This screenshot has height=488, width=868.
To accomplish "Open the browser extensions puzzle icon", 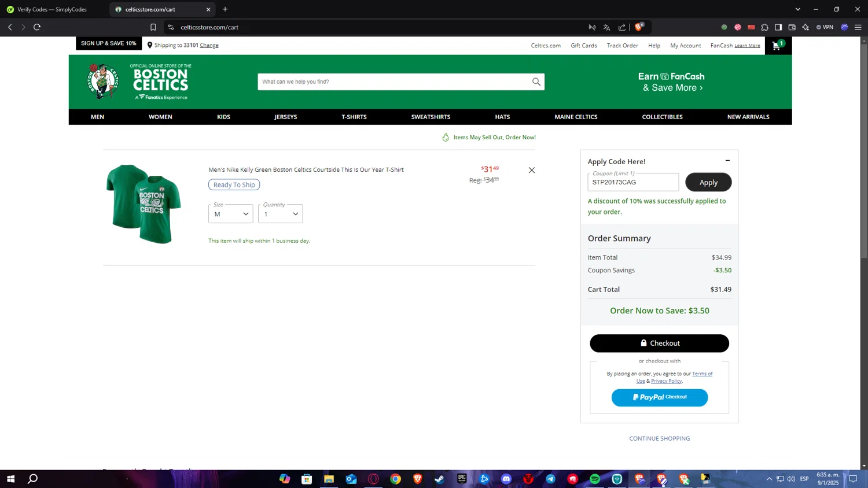I will tap(765, 27).
